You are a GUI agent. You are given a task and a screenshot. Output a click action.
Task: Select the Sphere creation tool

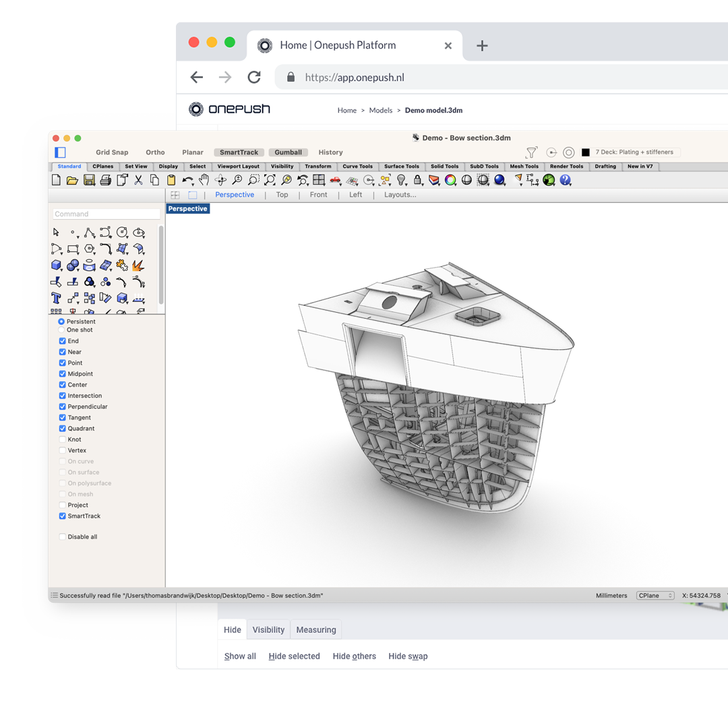pos(72,265)
